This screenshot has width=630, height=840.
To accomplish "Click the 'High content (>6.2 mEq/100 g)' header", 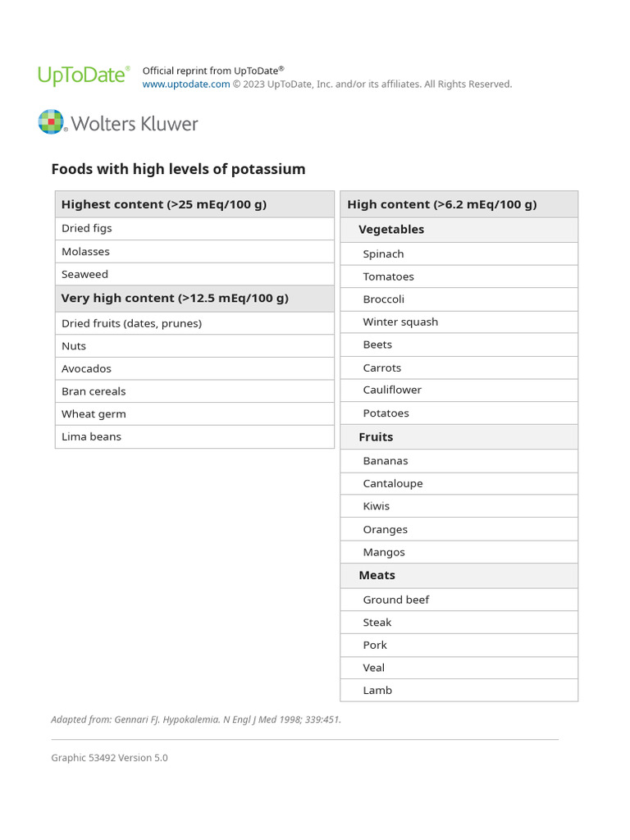I will click(x=442, y=204).
